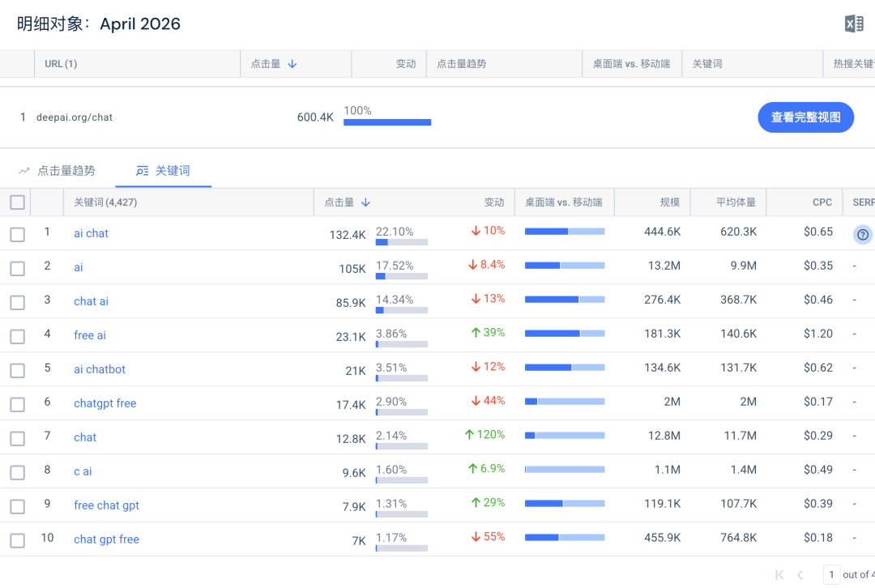This screenshot has width=875, height=588.
Task: Select the free chat gpt row checkbox
Action: [17, 506]
